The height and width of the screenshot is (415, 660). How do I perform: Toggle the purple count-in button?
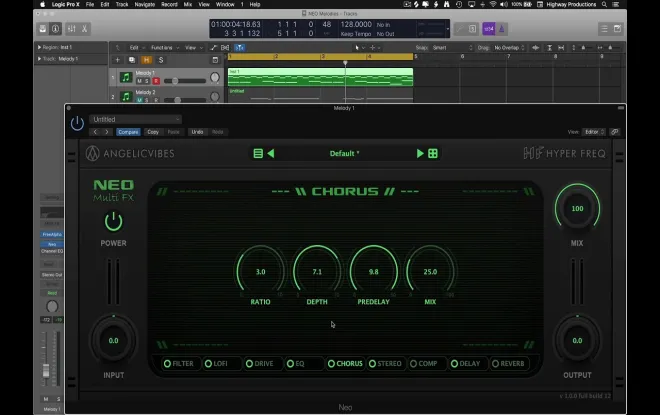pyautogui.click(x=488, y=29)
